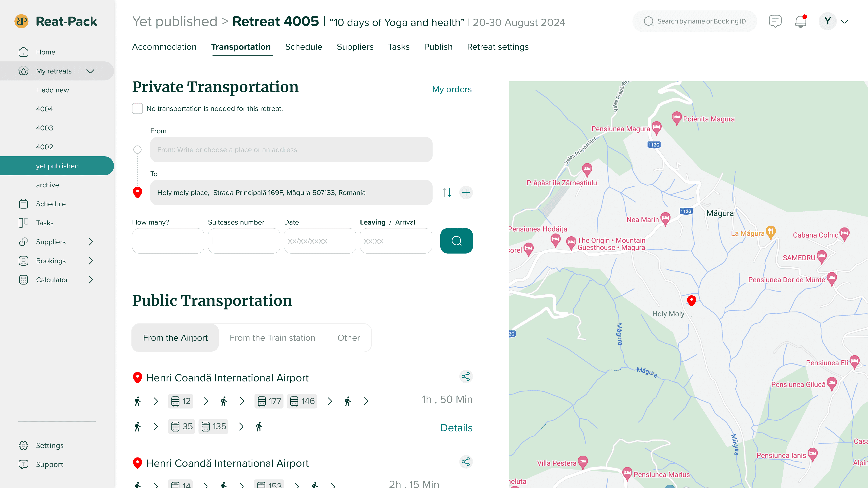This screenshot has width=868, height=488.
Task: Check 'No transportation is needed' checkbox
Action: [138, 108]
